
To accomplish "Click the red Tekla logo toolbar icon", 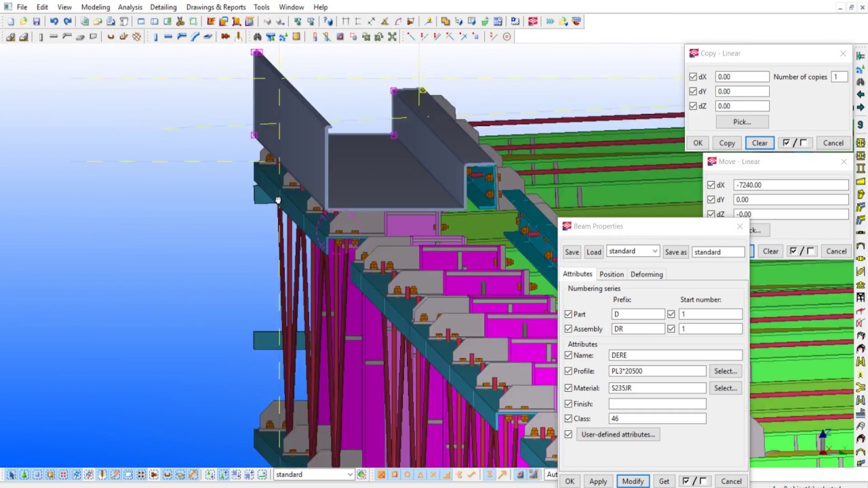I will pos(532,21).
